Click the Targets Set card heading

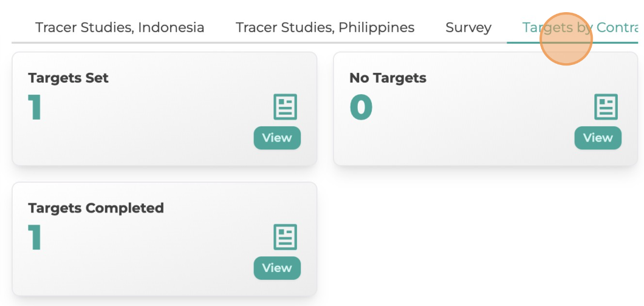68,78
